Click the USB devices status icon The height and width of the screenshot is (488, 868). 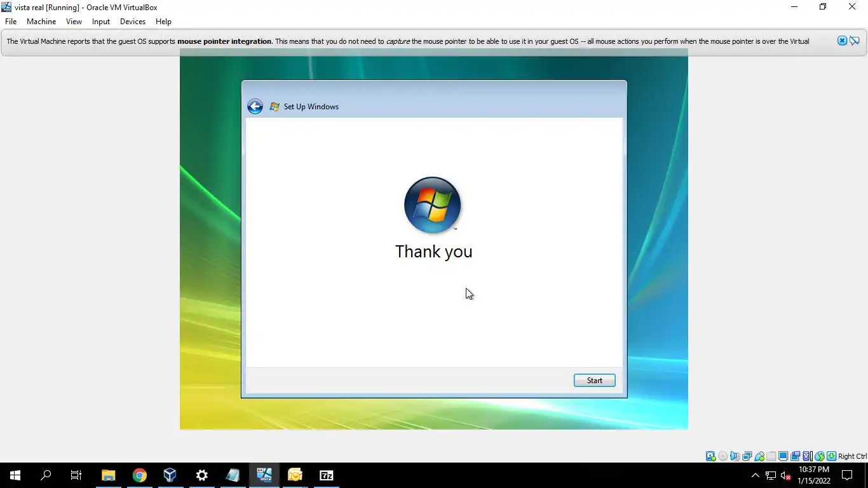click(759, 456)
